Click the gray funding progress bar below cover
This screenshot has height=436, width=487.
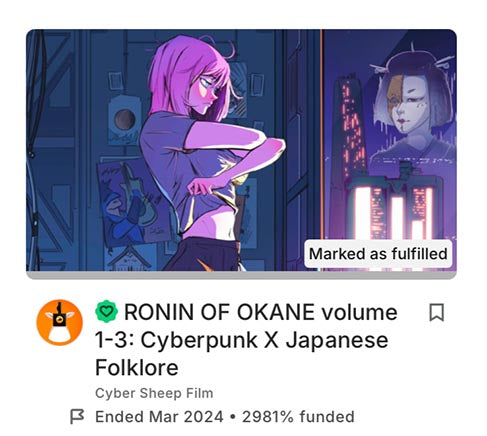(x=241, y=275)
